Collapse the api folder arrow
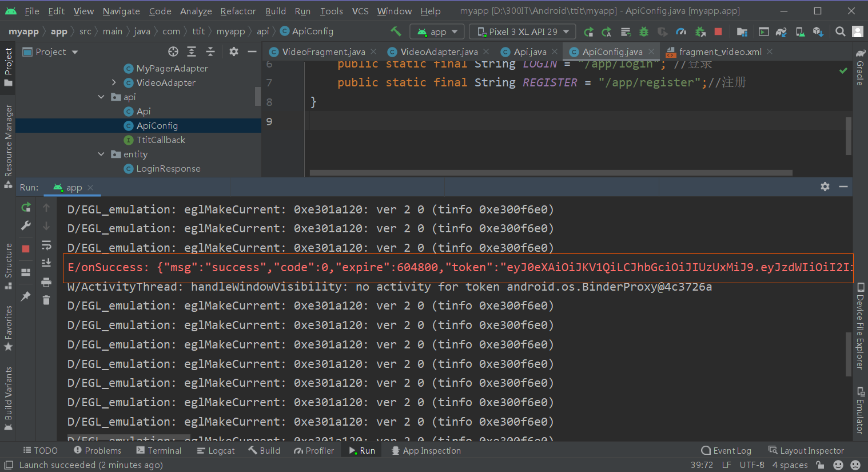This screenshot has width=868, height=472. 101,97
